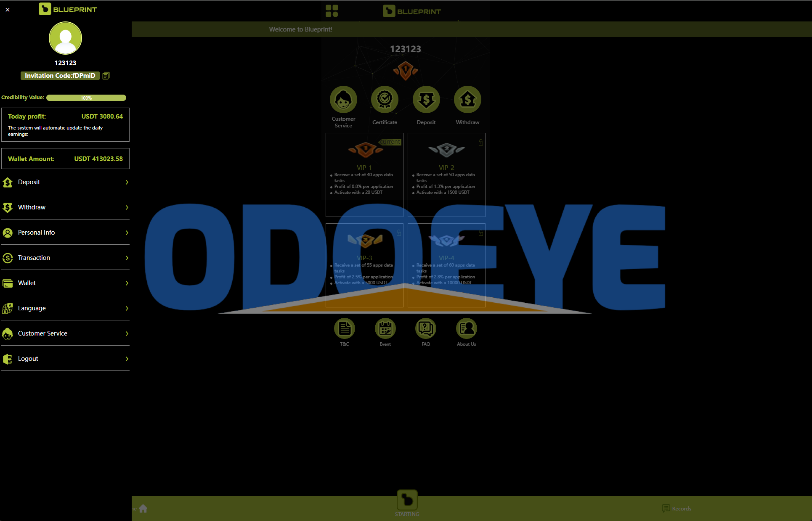Open the Personal Info menu

pyautogui.click(x=65, y=233)
